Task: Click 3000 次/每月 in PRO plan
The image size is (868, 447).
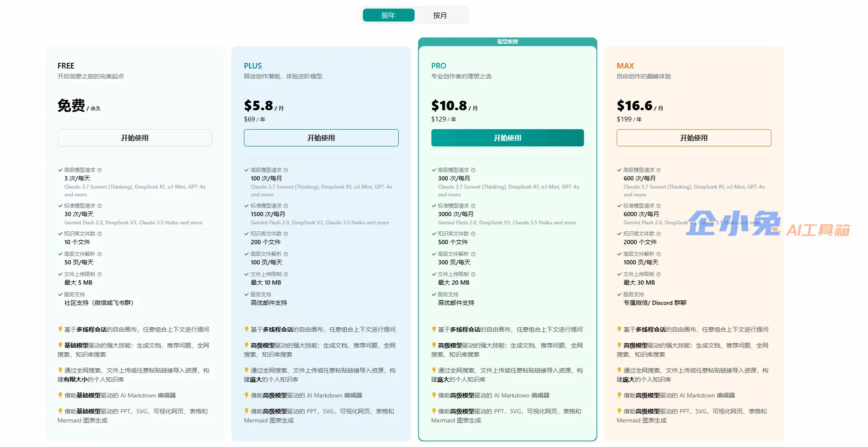Action: (x=456, y=214)
